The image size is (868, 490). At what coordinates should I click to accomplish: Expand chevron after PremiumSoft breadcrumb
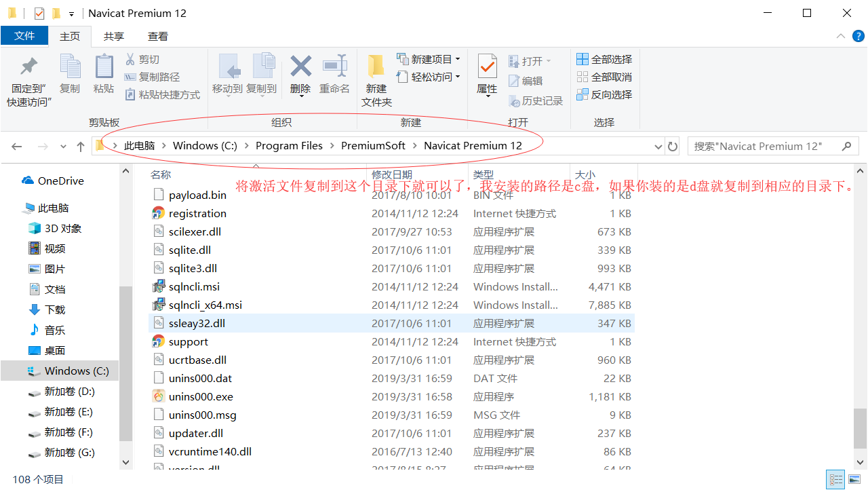coord(415,146)
